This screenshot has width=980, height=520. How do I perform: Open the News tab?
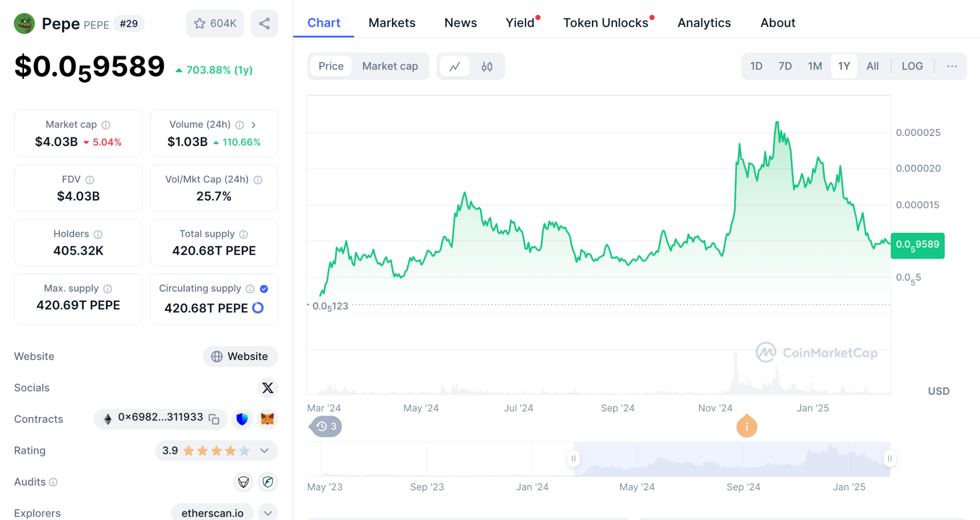click(x=460, y=23)
